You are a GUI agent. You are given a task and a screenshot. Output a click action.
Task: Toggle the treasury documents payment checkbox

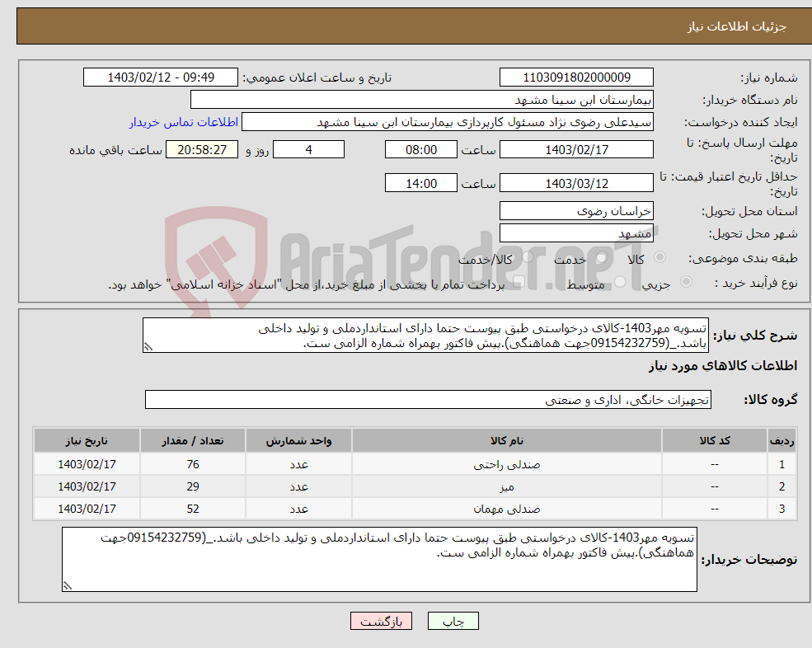519,282
